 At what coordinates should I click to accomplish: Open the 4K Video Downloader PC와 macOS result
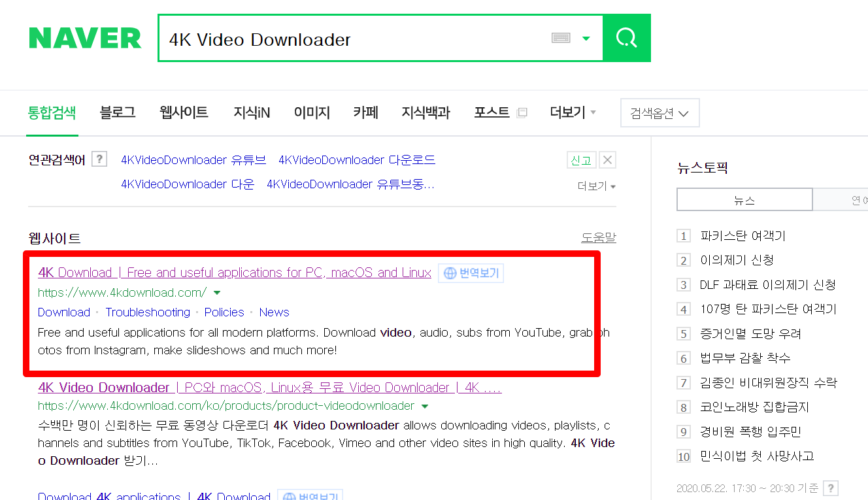click(x=270, y=388)
